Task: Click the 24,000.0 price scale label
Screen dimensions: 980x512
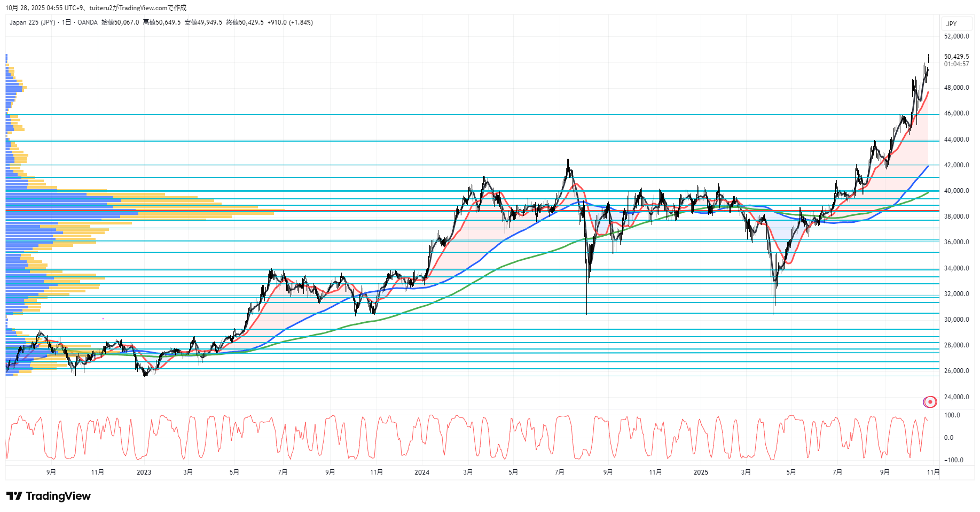Action: [956, 397]
